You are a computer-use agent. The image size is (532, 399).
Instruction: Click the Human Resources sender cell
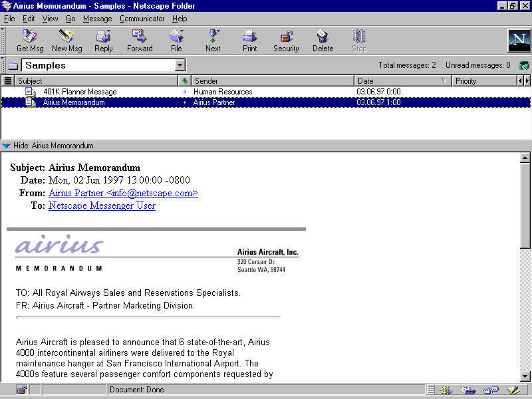pyautogui.click(x=223, y=92)
